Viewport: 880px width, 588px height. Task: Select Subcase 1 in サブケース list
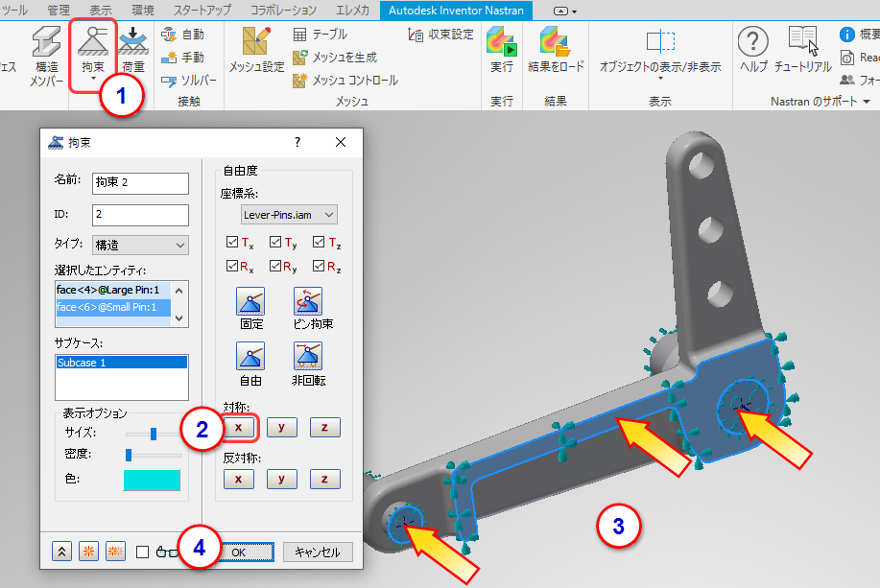(121, 363)
